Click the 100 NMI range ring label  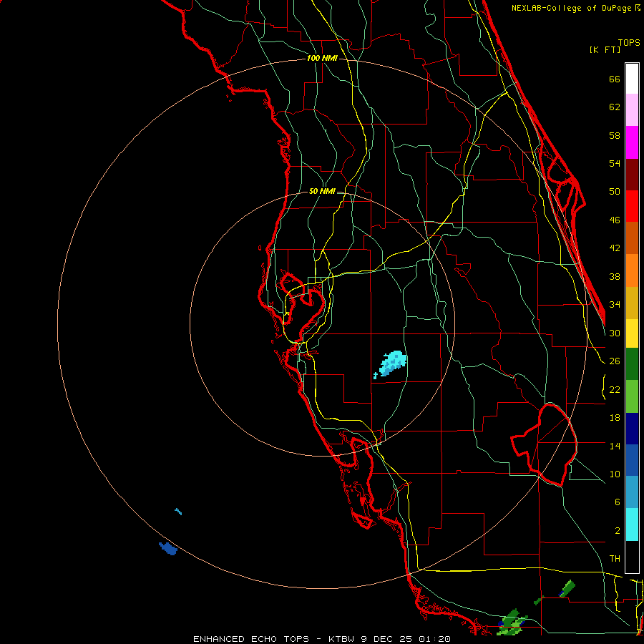[322, 59]
